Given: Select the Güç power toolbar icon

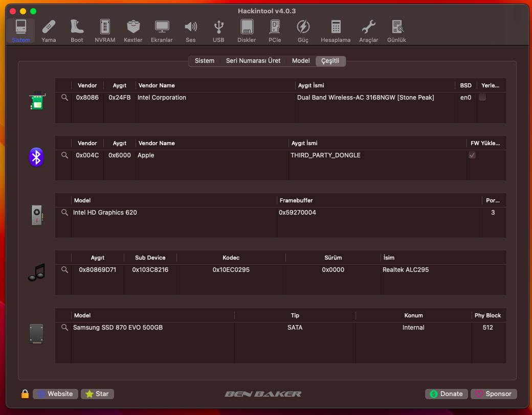Looking at the screenshot, I should 303,31.
